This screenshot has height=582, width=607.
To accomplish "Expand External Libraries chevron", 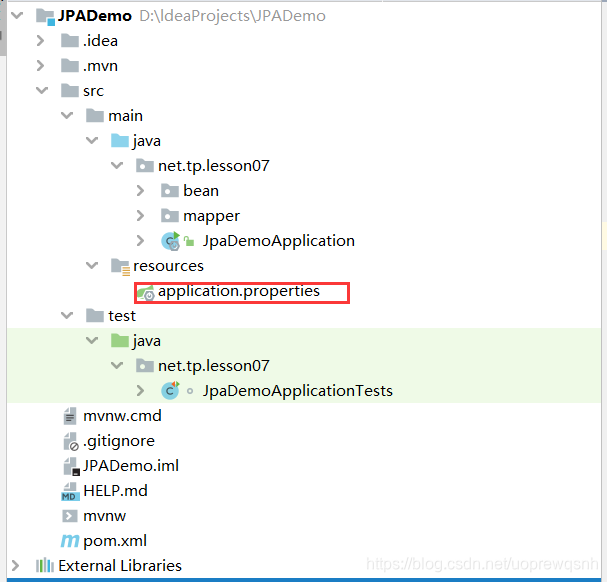I will point(15,565).
